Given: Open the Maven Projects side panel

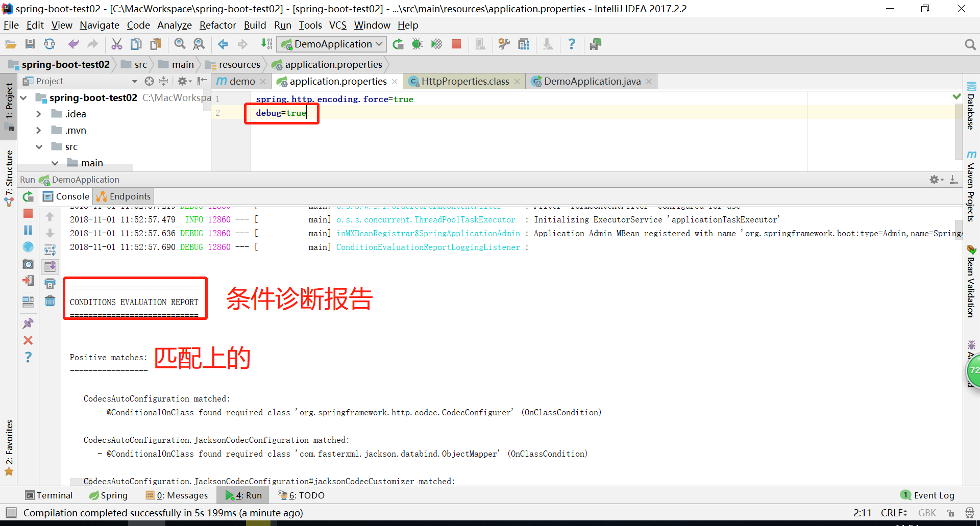Looking at the screenshot, I should click(x=971, y=186).
